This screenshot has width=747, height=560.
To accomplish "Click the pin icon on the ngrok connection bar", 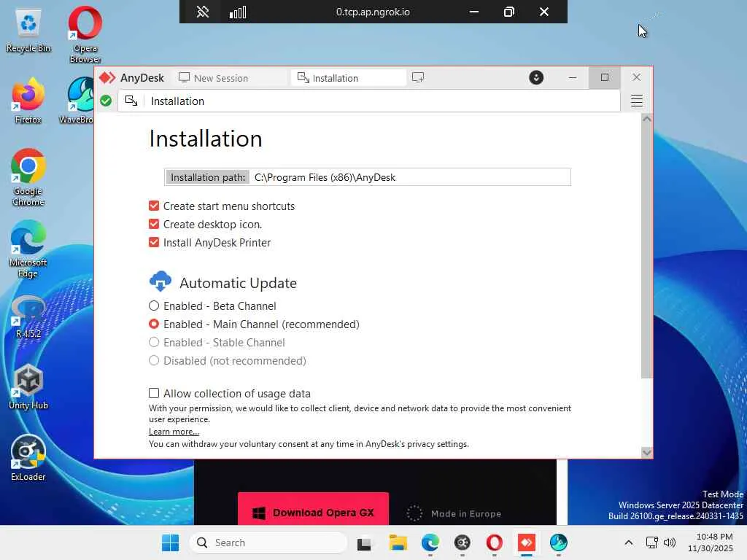I will click(203, 12).
